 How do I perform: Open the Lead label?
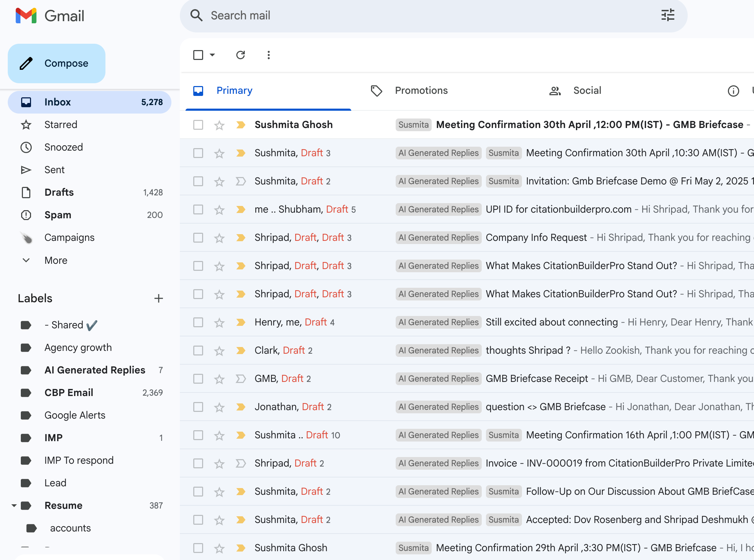(90, 483)
